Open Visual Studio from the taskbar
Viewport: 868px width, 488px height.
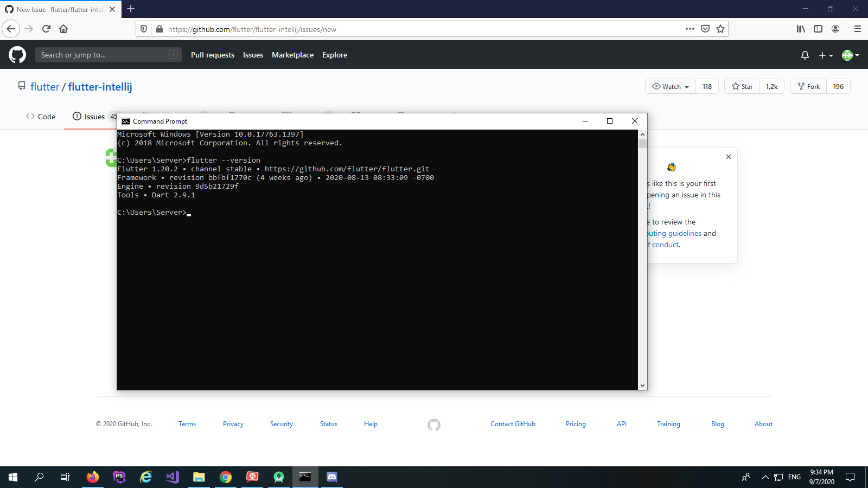[172, 477]
